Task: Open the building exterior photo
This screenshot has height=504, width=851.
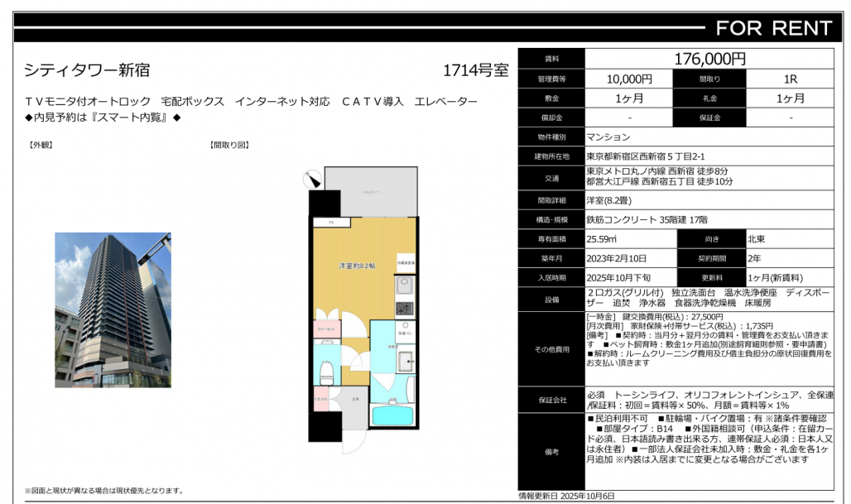Action: (113, 310)
